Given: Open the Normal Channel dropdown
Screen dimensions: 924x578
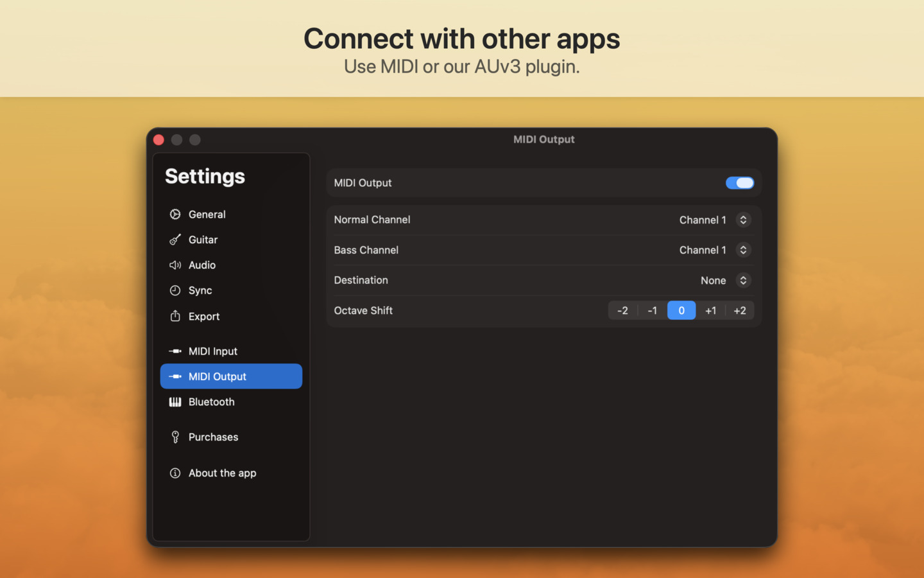Looking at the screenshot, I should [742, 220].
